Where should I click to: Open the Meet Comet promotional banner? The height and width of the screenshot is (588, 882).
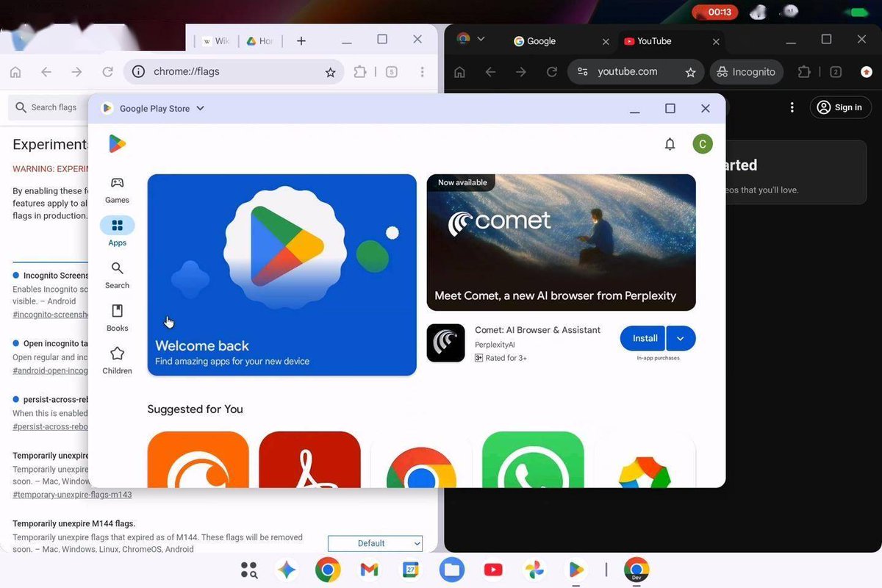coord(561,243)
